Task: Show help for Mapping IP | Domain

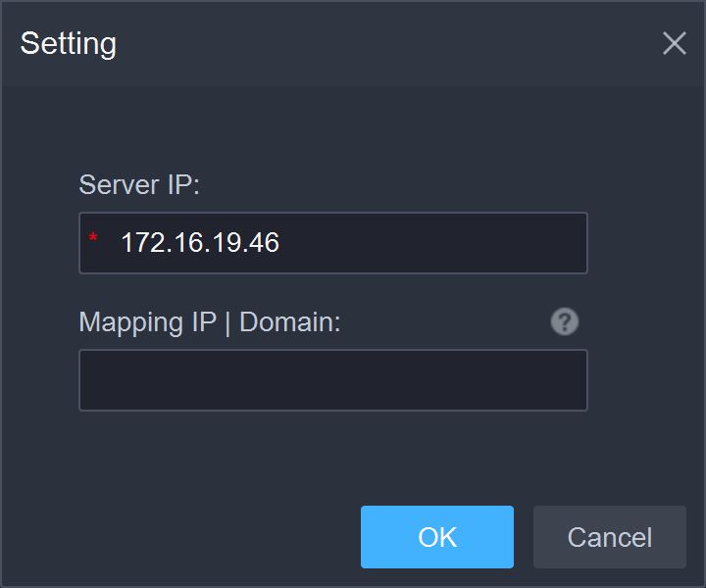Action: pos(564,321)
